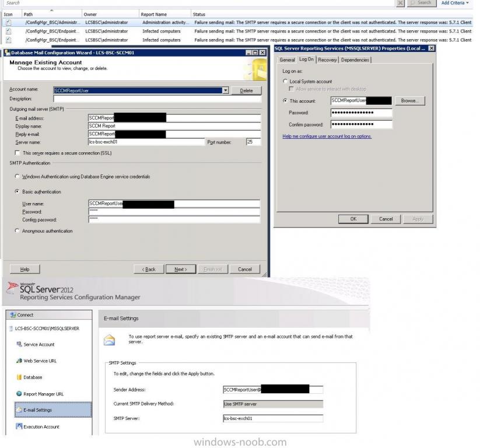The height and width of the screenshot is (448, 480).
Task: Click the Description input field
Action: coord(157,99)
